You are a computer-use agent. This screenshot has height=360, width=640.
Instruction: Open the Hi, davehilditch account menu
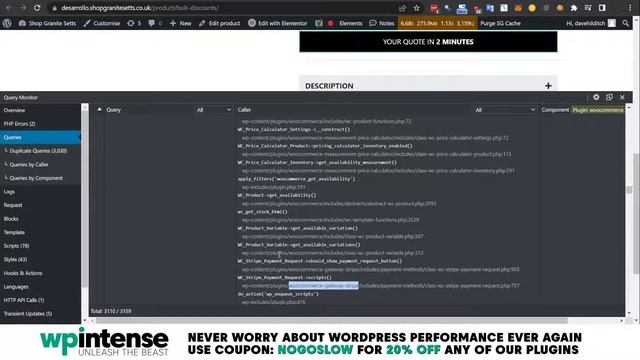click(591, 23)
